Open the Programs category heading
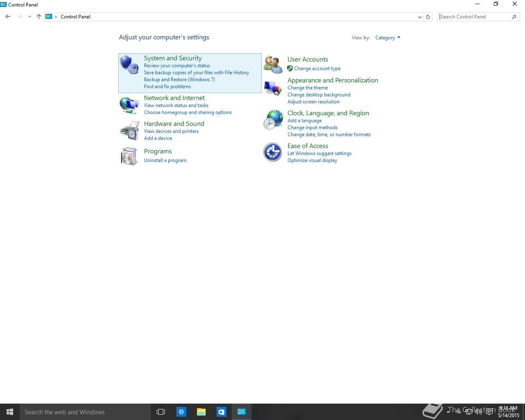Image resolution: width=525 pixels, height=420 pixels. (x=158, y=151)
